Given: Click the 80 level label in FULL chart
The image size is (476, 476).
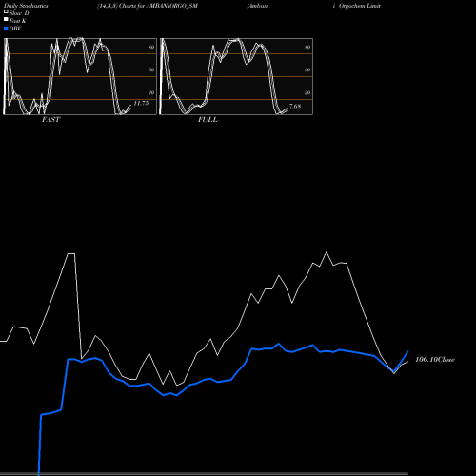Looking at the screenshot, I should click(307, 47).
